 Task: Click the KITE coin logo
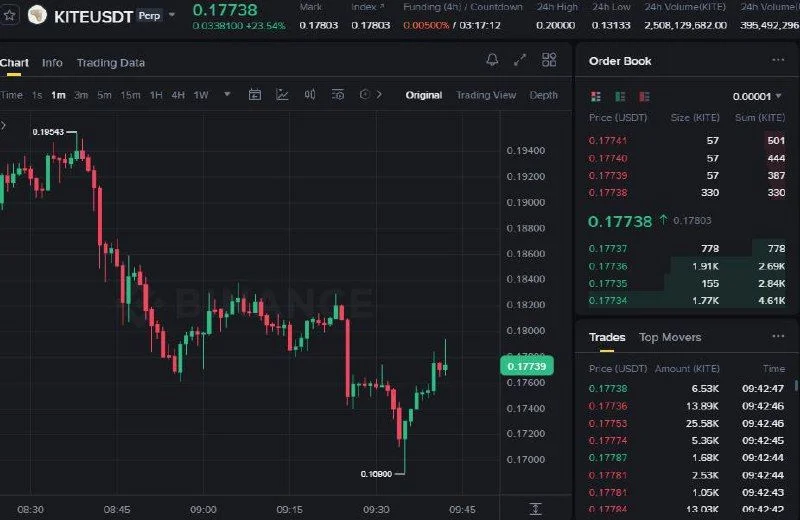[x=37, y=15]
